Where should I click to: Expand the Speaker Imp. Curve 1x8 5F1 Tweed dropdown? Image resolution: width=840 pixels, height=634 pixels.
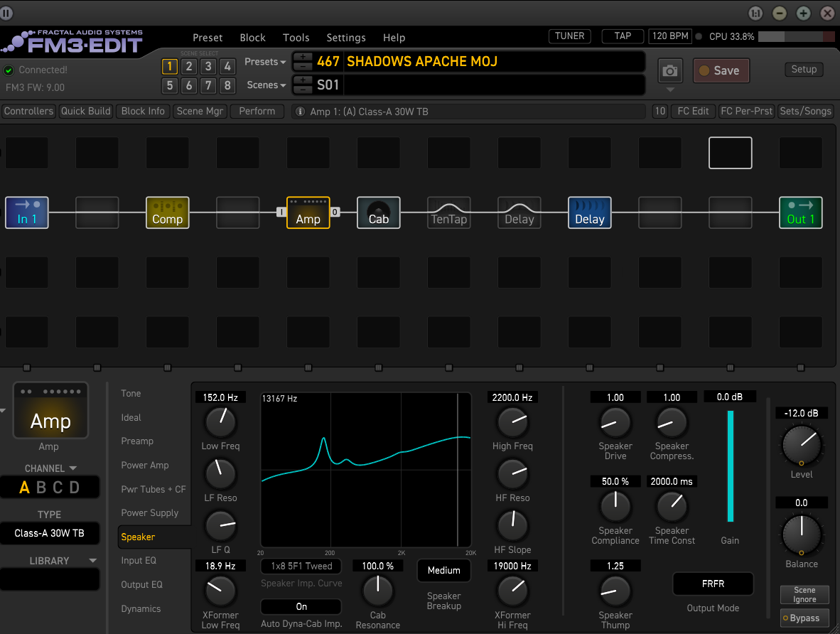pos(301,566)
